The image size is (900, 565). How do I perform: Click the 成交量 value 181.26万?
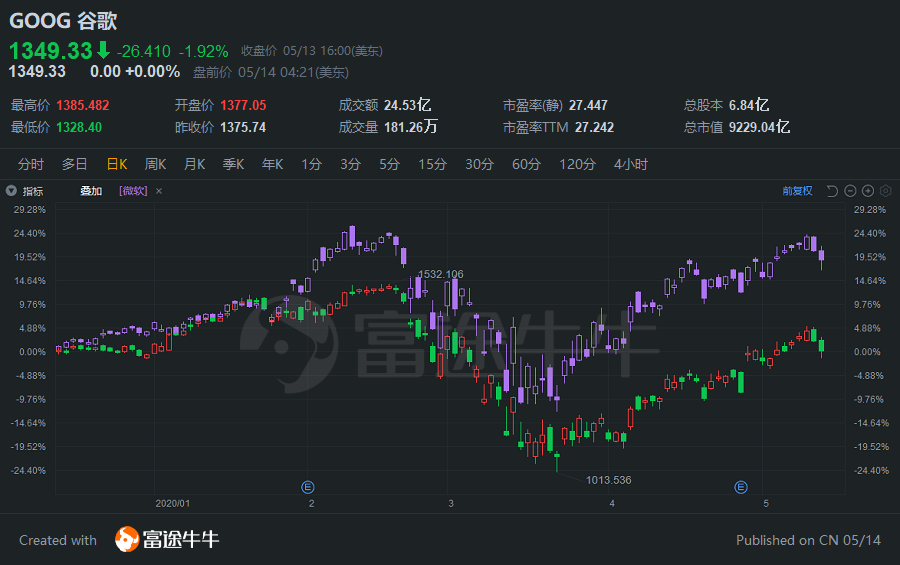pyautogui.click(x=411, y=127)
